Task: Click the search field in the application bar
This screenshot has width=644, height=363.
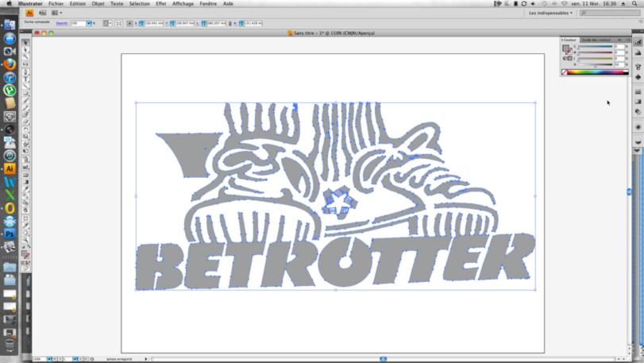Action: [x=610, y=14]
